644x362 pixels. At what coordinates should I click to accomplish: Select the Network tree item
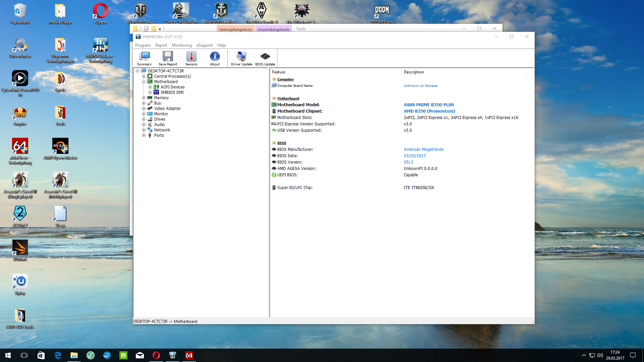coord(162,130)
